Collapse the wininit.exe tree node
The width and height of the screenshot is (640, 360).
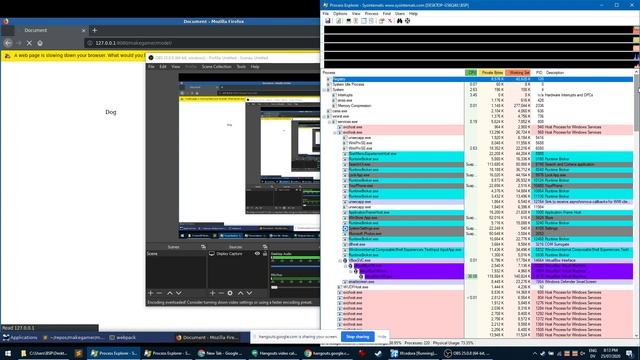324,116
